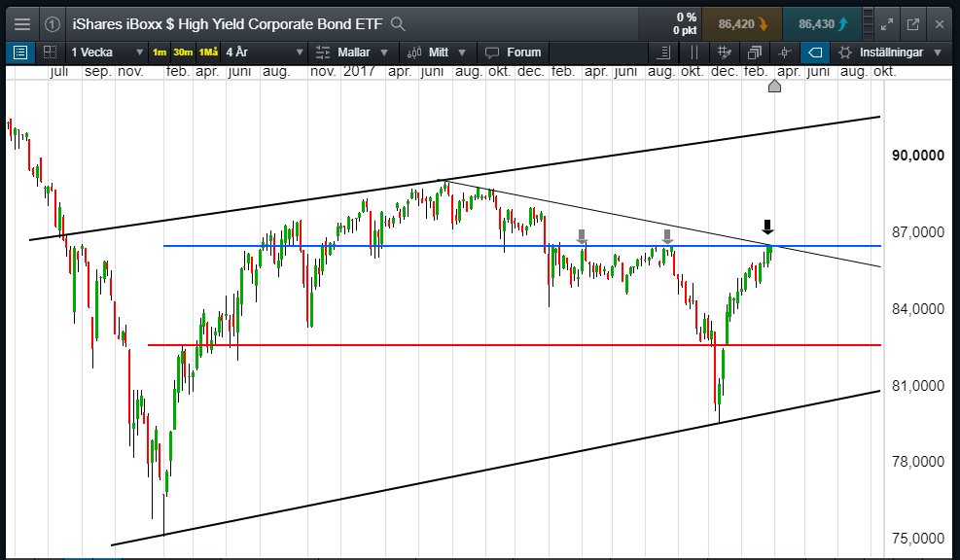Select the 1Må quick interval

[x=208, y=52]
